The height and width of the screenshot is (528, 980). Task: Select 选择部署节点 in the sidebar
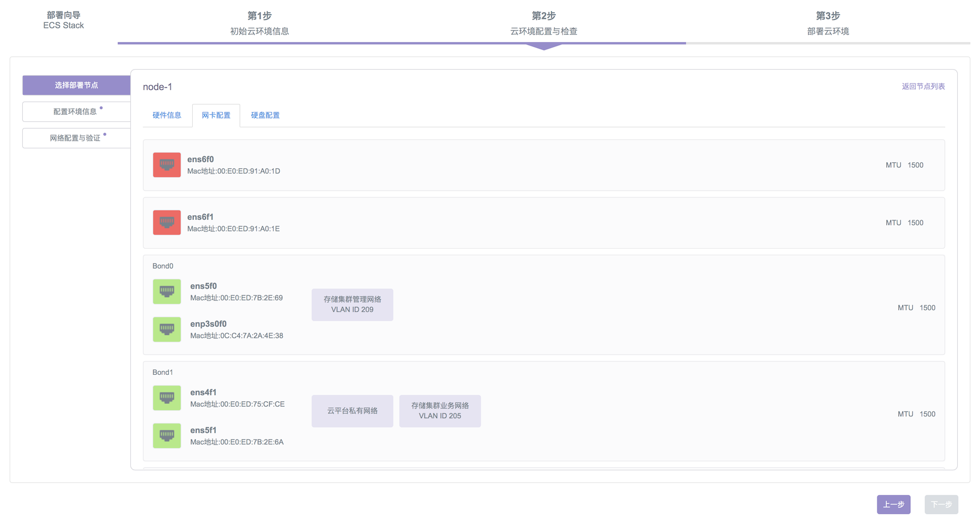(76, 85)
